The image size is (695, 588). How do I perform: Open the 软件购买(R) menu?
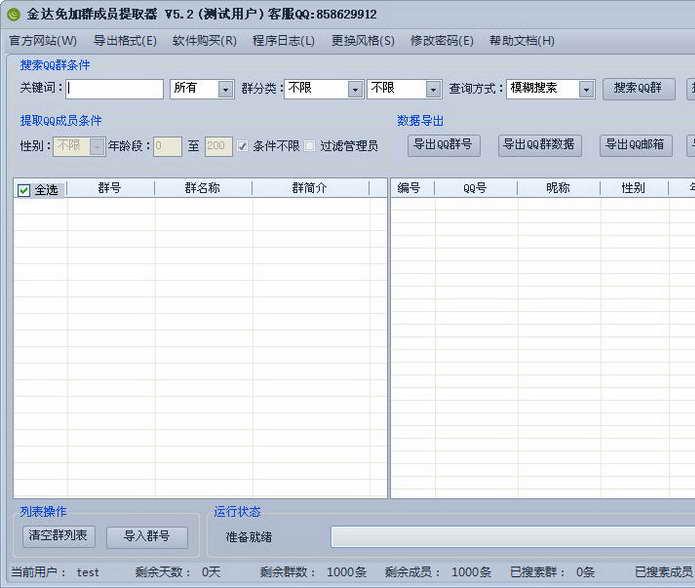204,41
